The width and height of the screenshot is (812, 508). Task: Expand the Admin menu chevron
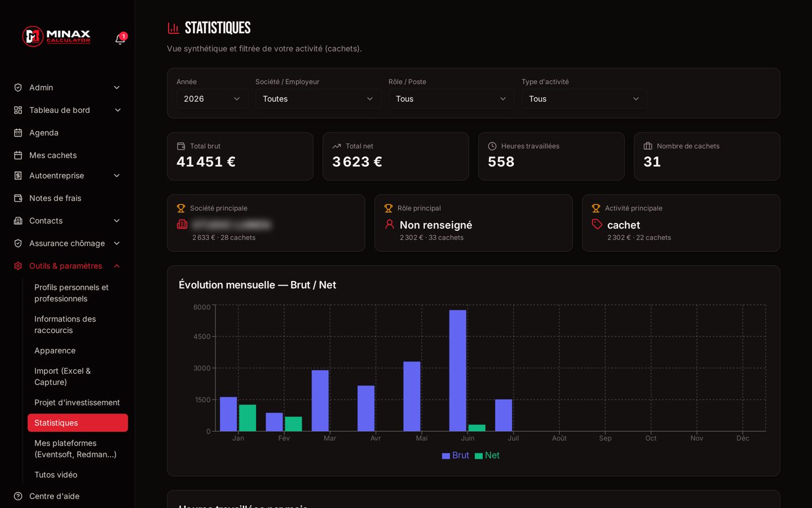click(x=117, y=87)
